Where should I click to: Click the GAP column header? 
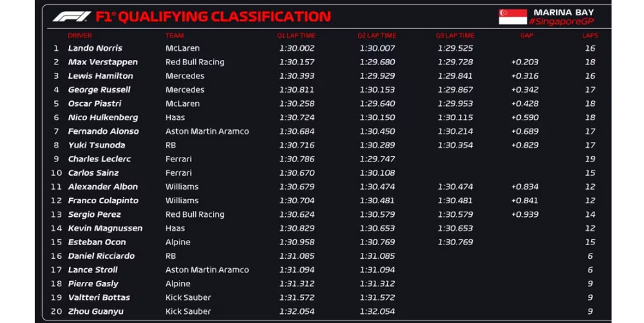pos(526,35)
